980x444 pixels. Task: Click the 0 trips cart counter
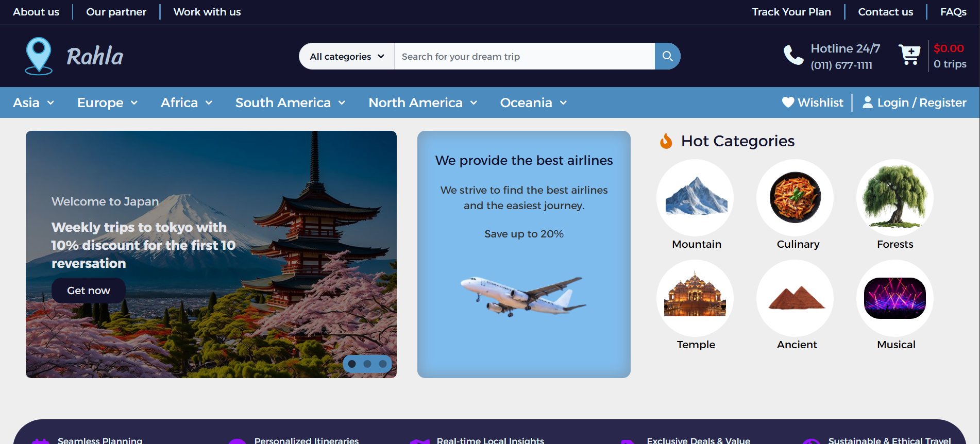pos(950,64)
